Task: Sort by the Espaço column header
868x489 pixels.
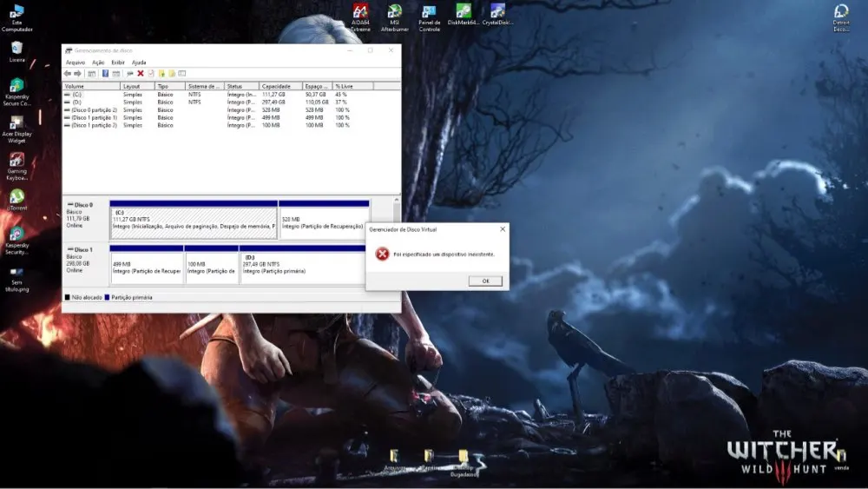Action: point(318,86)
